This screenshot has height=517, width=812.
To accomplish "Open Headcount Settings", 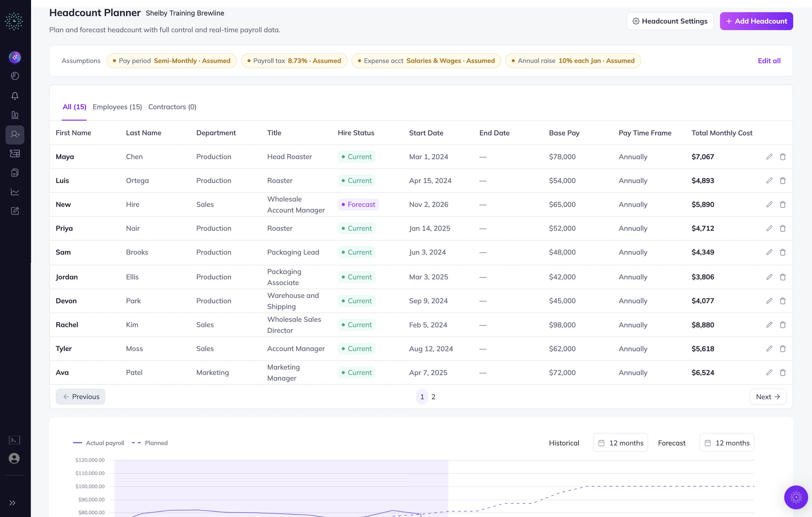I will 670,21.
